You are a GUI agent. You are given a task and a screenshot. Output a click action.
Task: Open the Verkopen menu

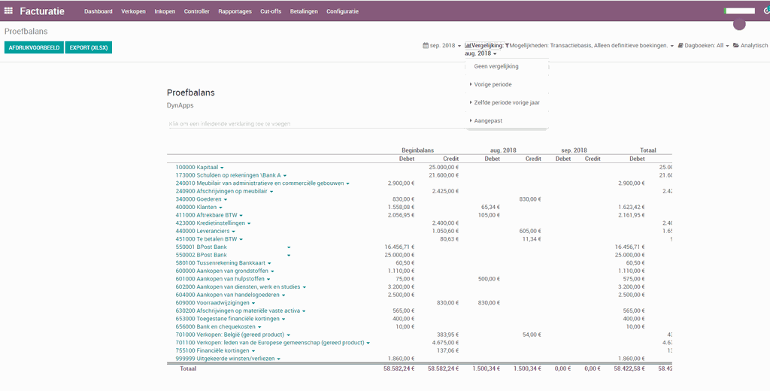[134, 11]
